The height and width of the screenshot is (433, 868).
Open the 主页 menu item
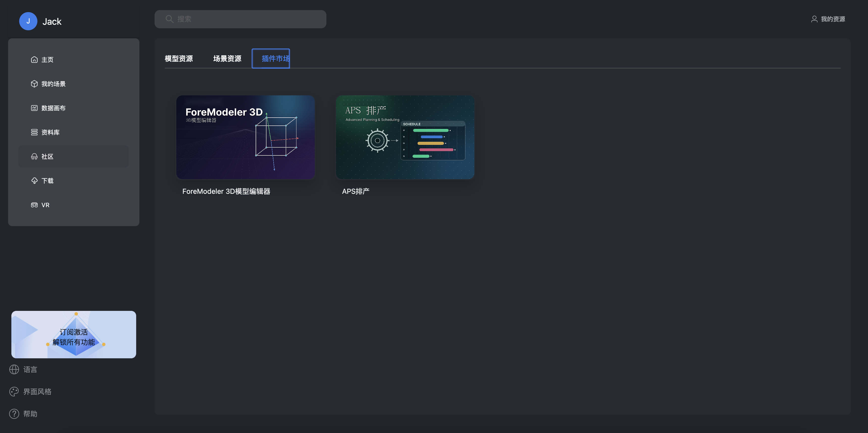click(74, 60)
